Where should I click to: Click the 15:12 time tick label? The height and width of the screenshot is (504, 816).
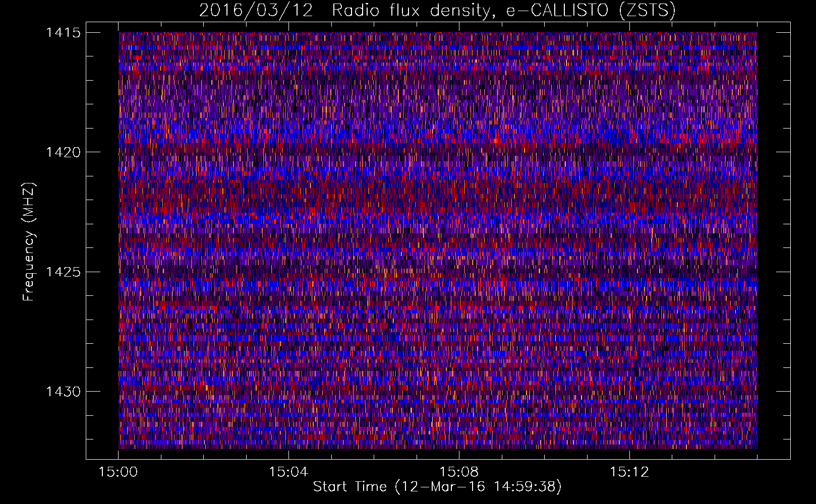click(629, 472)
